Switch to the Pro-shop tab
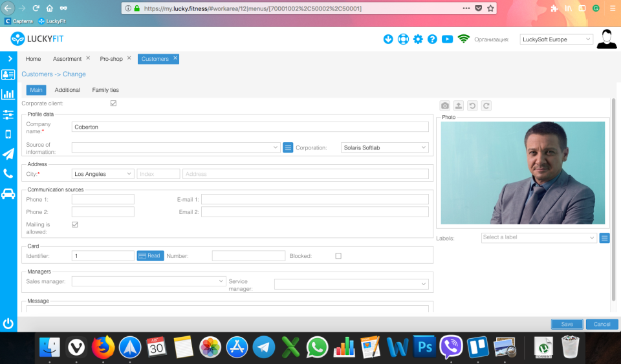Screen dimensions: 621x364 111,59
